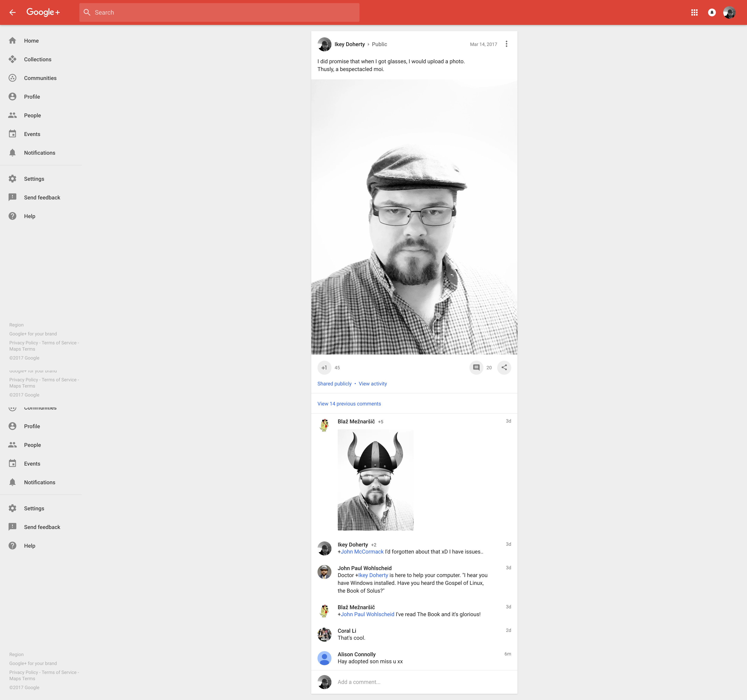This screenshot has width=747, height=700.
Task: Click the 2d timestamp on Coral Li's comment
Action: coord(508,630)
